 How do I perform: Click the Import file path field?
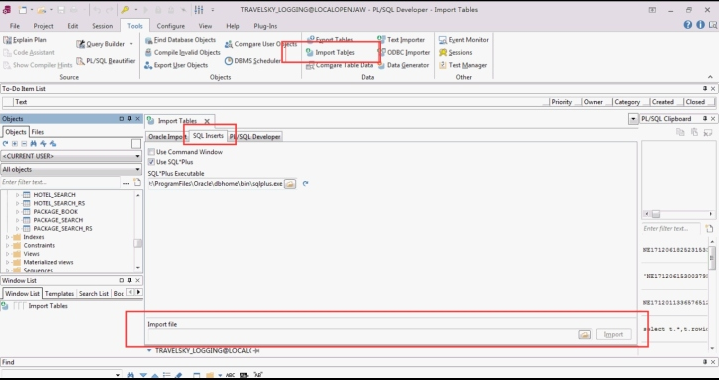click(362, 335)
